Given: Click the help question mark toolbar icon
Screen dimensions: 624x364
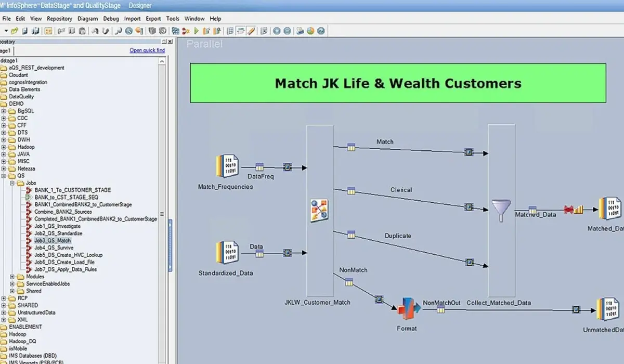Looking at the screenshot, I should [320, 31].
